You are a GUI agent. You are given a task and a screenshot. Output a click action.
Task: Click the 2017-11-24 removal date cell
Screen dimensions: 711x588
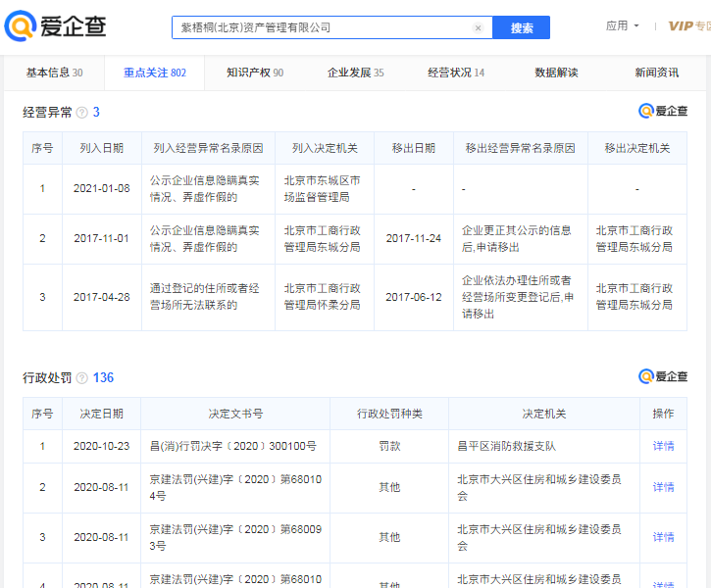414,239
